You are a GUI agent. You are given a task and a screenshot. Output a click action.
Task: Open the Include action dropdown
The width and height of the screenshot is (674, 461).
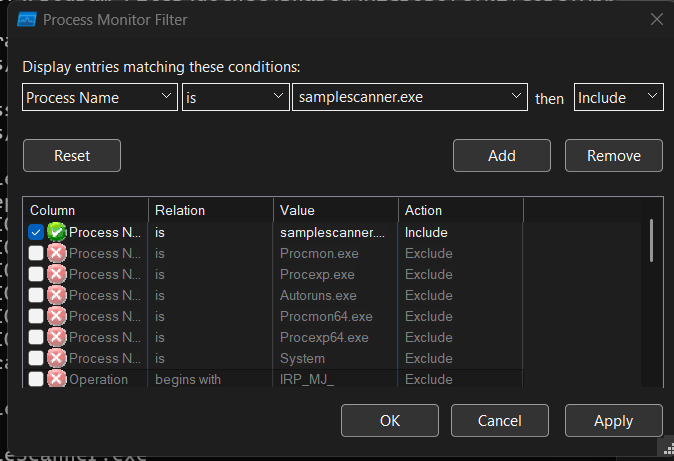pyautogui.click(x=617, y=97)
